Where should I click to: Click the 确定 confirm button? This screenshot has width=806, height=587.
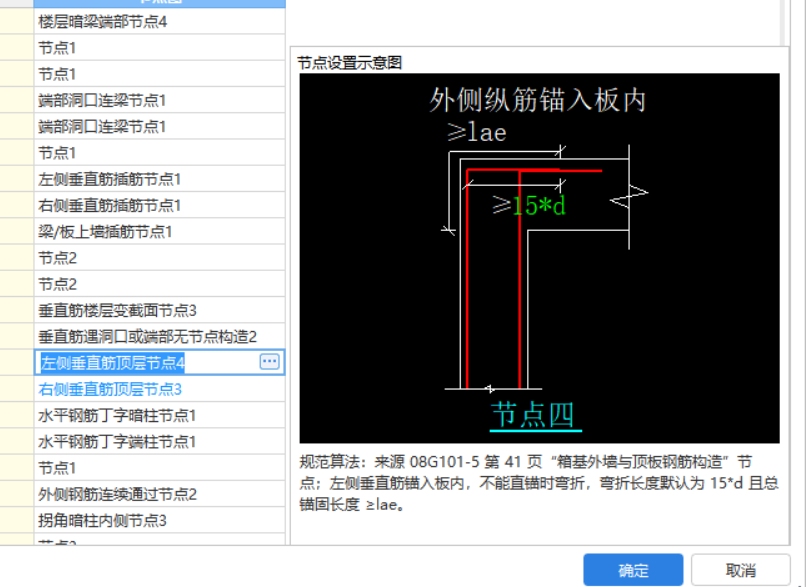click(x=633, y=570)
